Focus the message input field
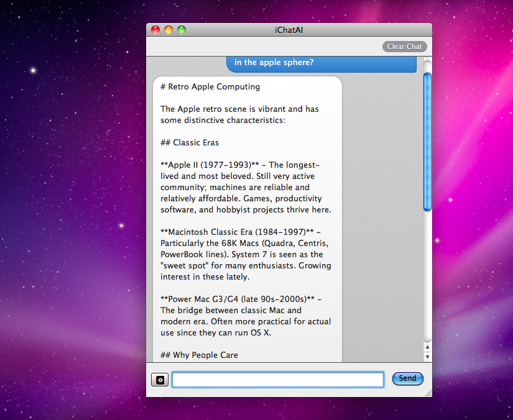The image size is (513, 420). point(278,380)
